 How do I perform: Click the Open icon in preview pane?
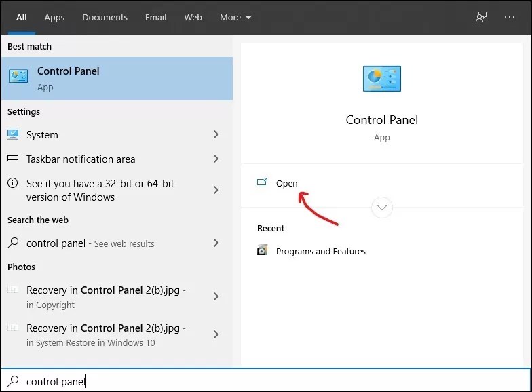tap(262, 182)
